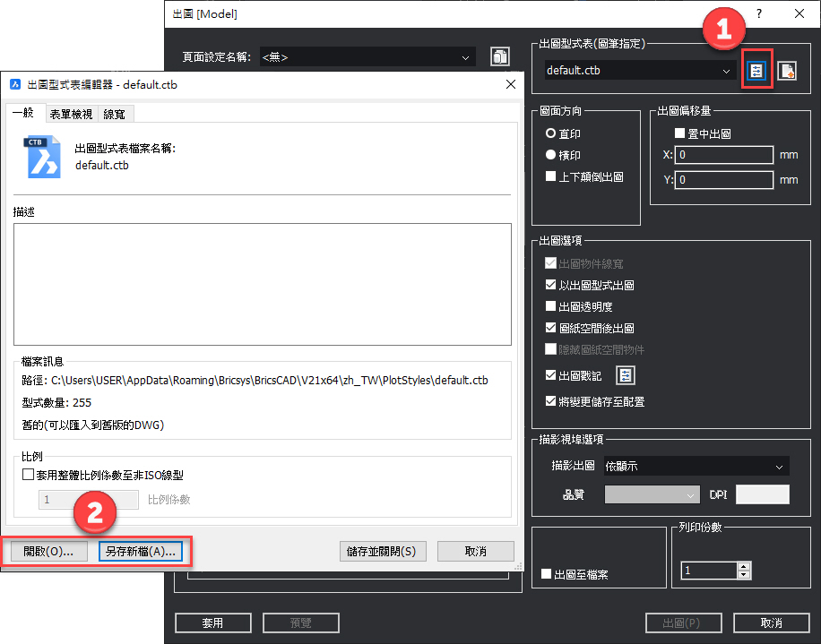Viewport: 821px width, 644px height.
Task: Click the 預覽 button in plot dialog
Action: (301, 623)
